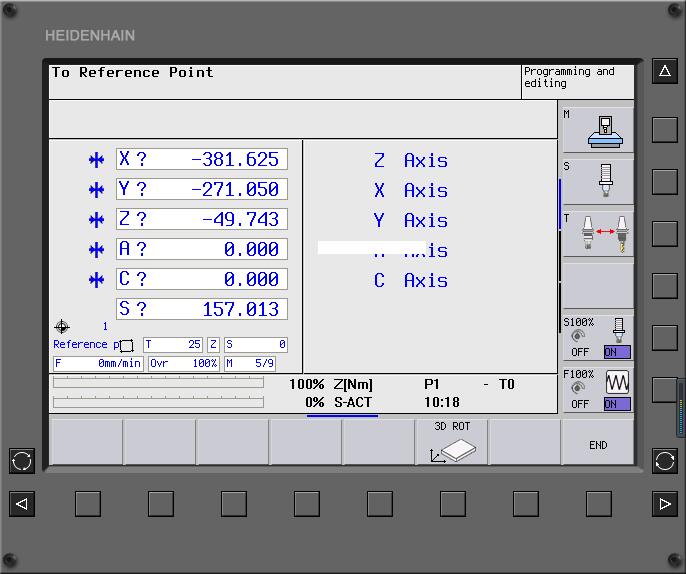Select the Z Axis entry in the list
Image resolution: width=686 pixels, height=574 pixels.
pyautogui.click(x=410, y=160)
